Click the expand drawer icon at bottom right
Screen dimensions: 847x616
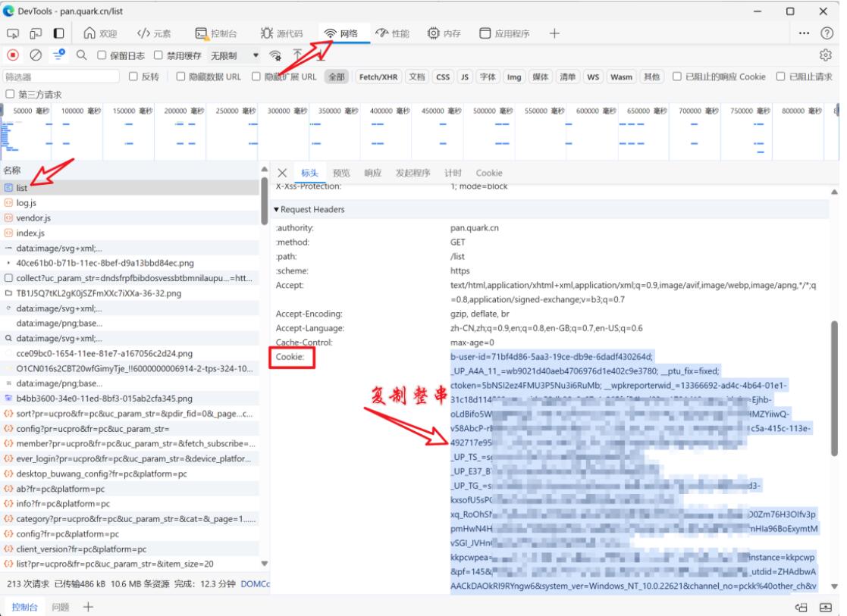(826, 607)
